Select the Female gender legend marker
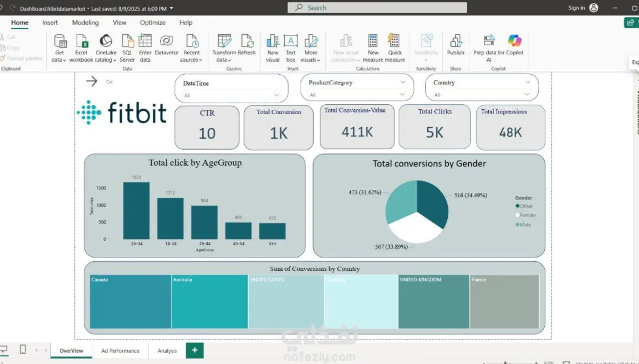The height and width of the screenshot is (364, 639). click(x=518, y=215)
